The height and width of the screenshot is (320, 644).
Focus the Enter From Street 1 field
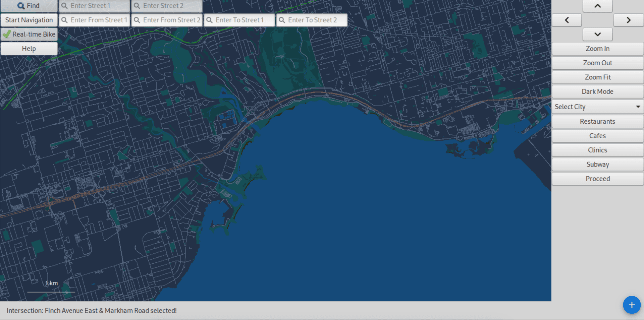coord(94,20)
